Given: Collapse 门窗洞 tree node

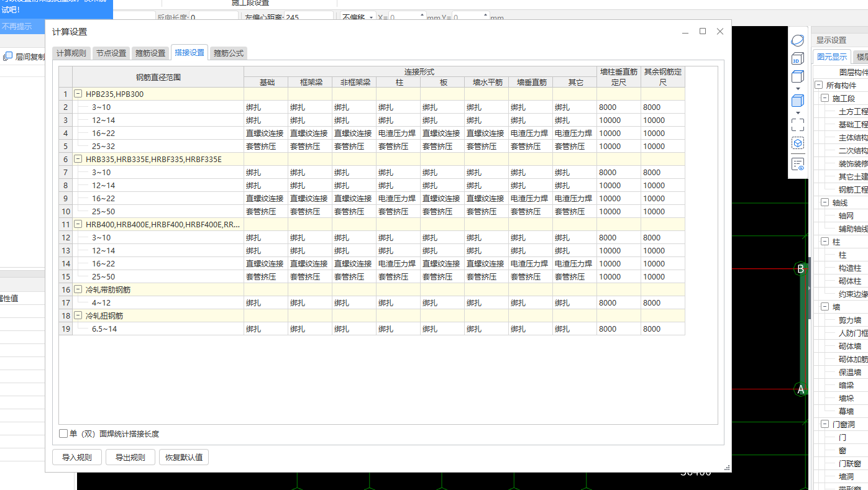Looking at the screenshot, I should (825, 424).
